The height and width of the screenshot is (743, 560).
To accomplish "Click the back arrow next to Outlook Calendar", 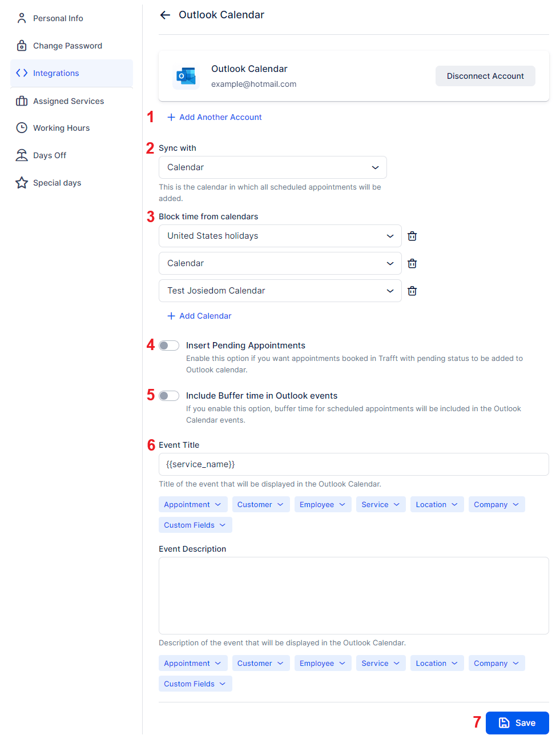I will [165, 15].
